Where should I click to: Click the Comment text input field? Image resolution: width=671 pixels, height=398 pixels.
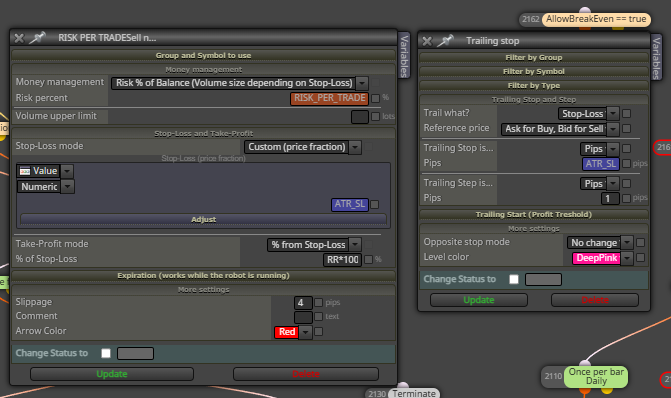[x=303, y=317]
